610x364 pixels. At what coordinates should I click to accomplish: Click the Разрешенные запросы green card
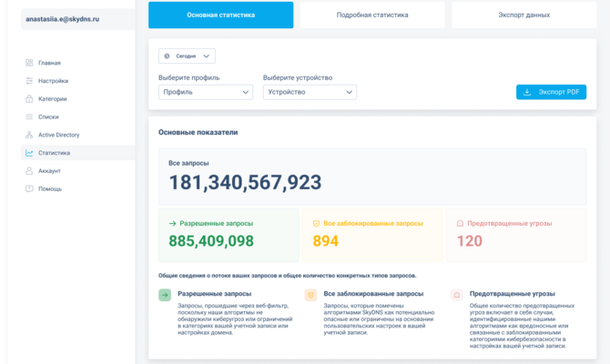tap(228, 234)
